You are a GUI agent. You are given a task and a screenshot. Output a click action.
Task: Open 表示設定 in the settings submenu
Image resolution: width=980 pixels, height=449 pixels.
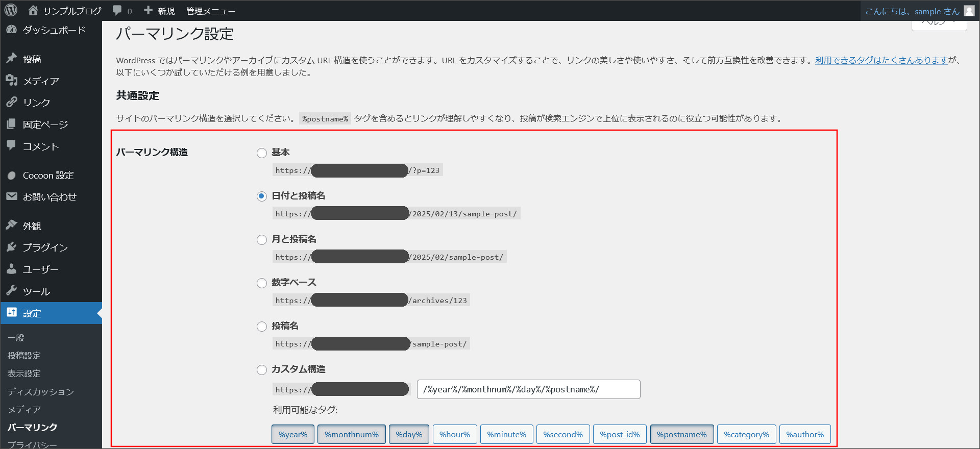[x=24, y=373]
